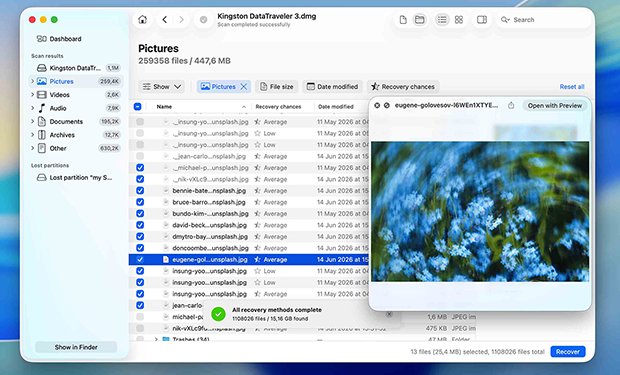Dismiss the recovery complete notification
This screenshot has height=375, width=620.
click(x=389, y=314)
